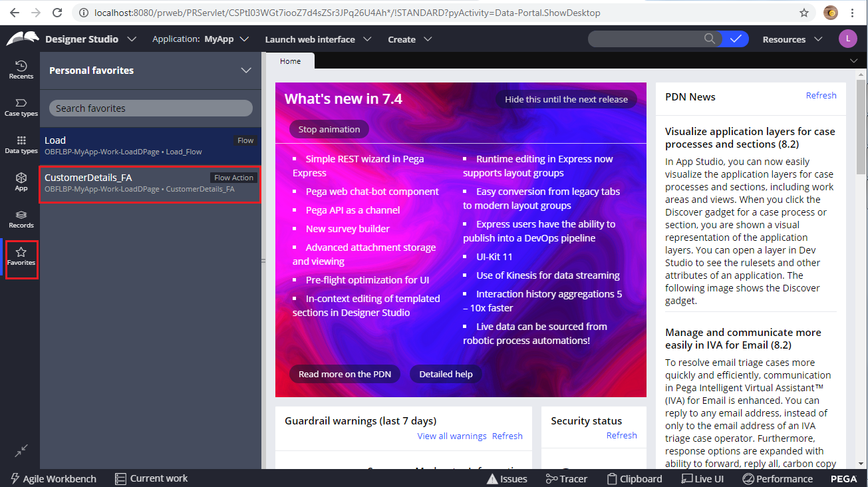Click New survey builder bullet text

point(347,228)
